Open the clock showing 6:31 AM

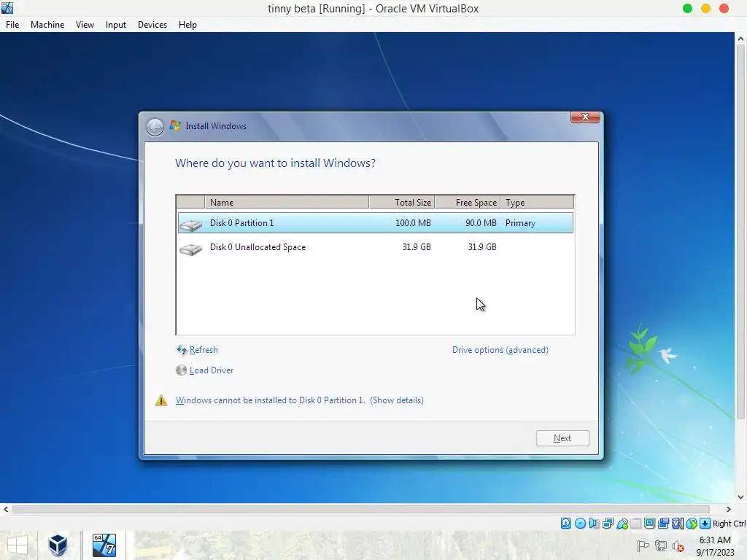click(715, 546)
